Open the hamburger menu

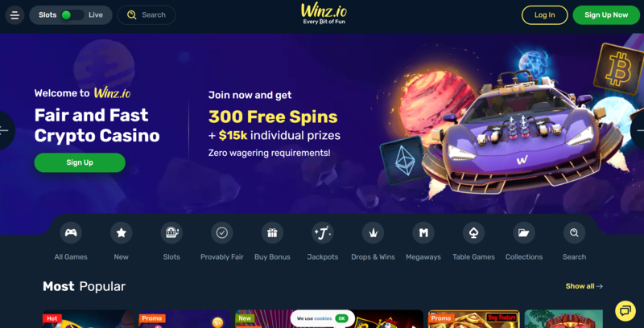[x=14, y=15]
